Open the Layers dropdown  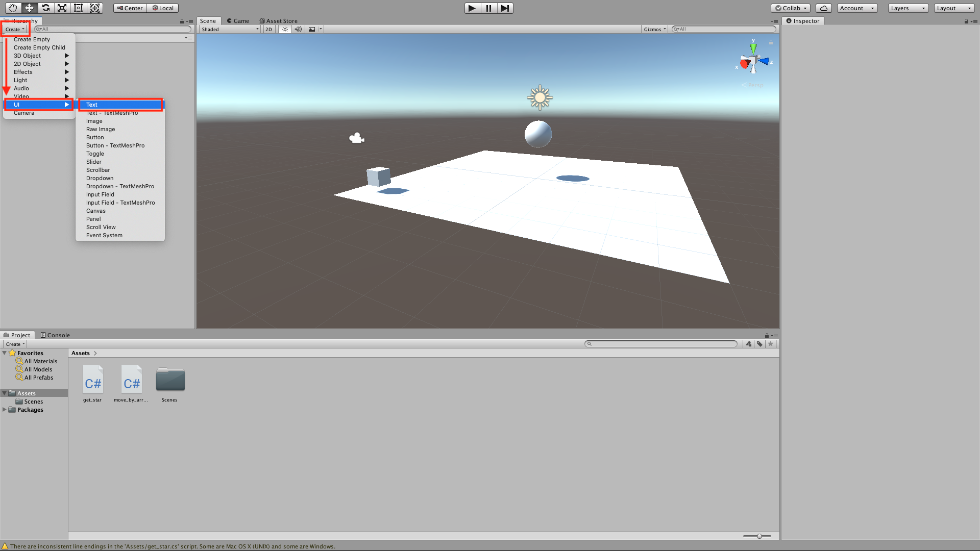tap(907, 8)
